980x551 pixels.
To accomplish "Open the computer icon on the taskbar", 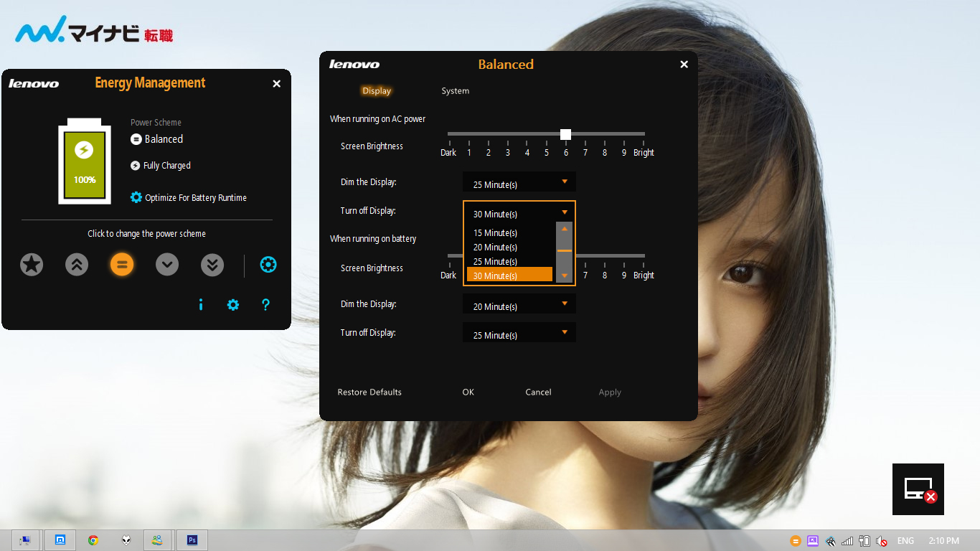I will (x=25, y=540).
